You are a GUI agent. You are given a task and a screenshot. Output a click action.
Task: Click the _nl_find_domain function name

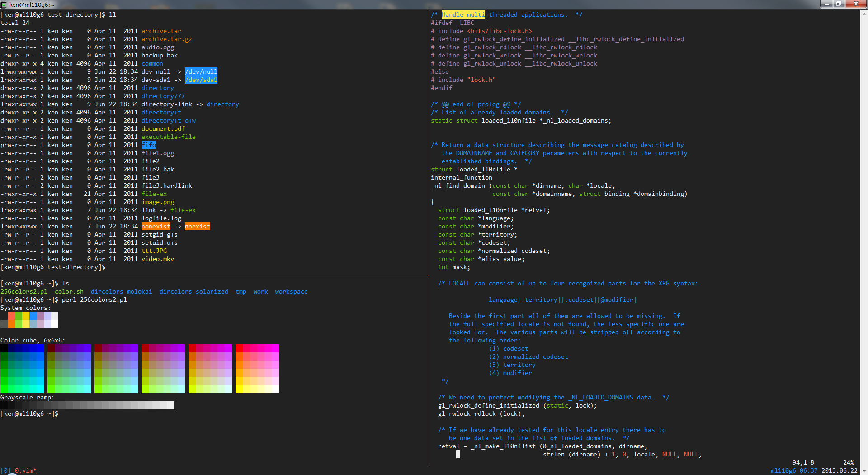point(458,185)
